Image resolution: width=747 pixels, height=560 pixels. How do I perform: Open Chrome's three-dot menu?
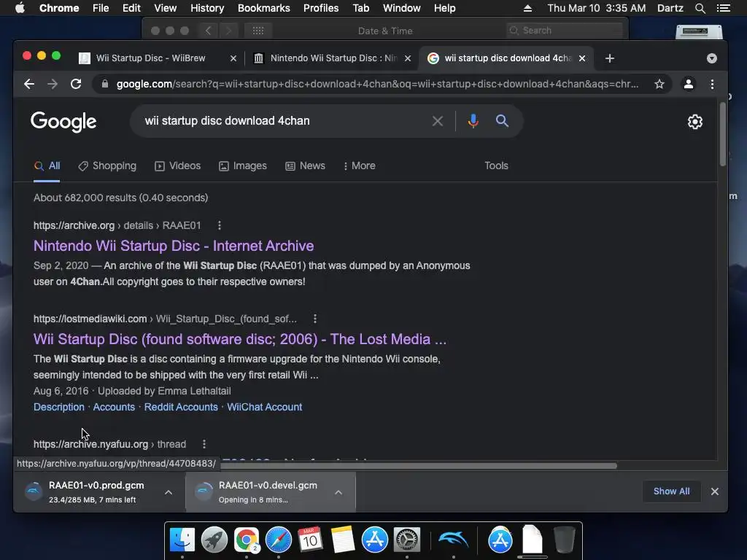click(x=712, y=85)
